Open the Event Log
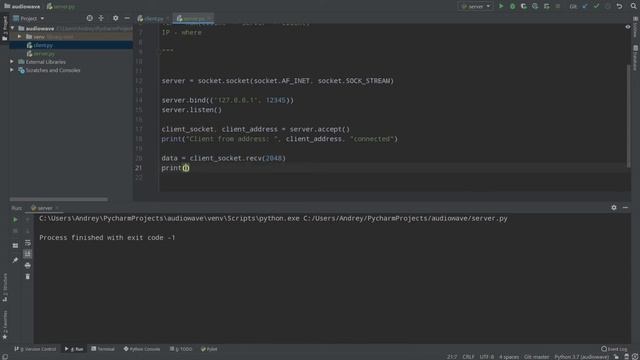This screenshot has height=360, width=640. point(614,349)
